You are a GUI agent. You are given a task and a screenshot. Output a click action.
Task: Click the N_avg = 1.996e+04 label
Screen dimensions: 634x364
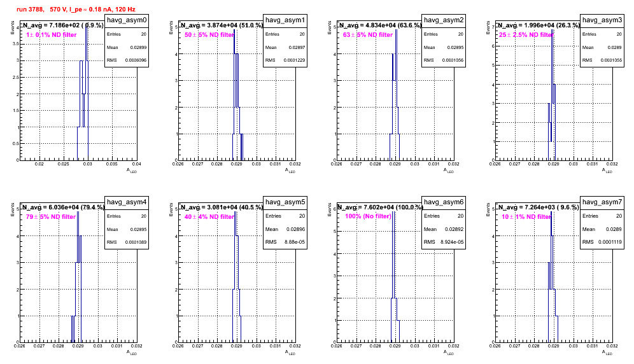[x=538, y=25]
